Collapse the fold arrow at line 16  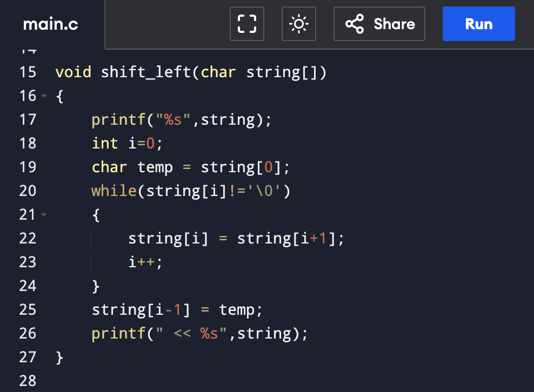44,96
